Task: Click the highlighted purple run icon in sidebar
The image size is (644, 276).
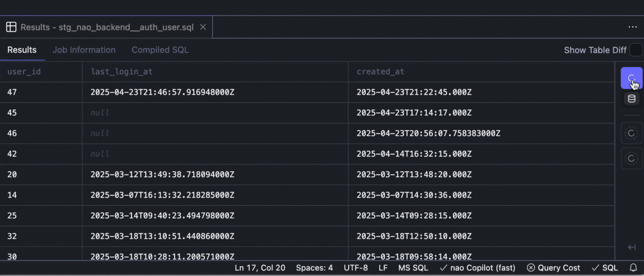Action: coord(631,78)
